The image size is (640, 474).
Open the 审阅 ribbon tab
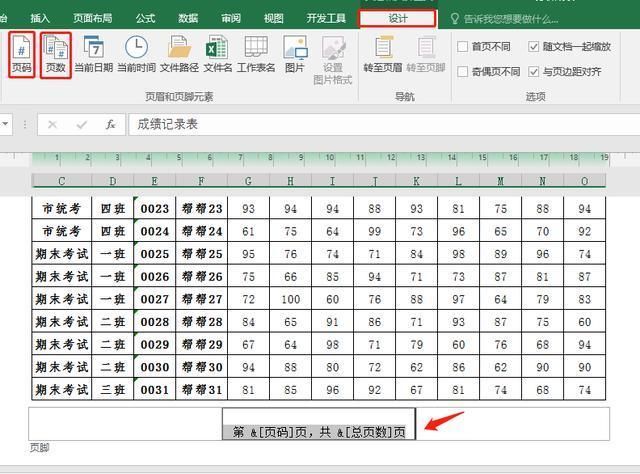pos(231,18)
